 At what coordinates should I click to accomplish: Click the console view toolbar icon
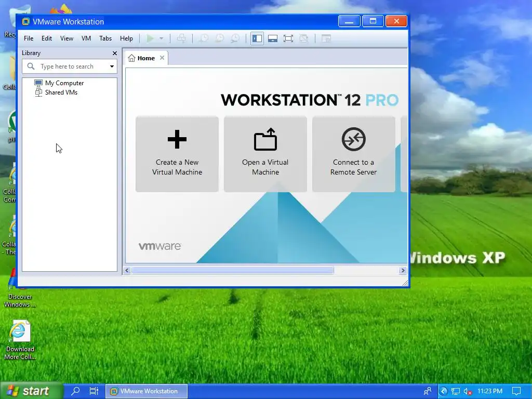tap(326, 38)
